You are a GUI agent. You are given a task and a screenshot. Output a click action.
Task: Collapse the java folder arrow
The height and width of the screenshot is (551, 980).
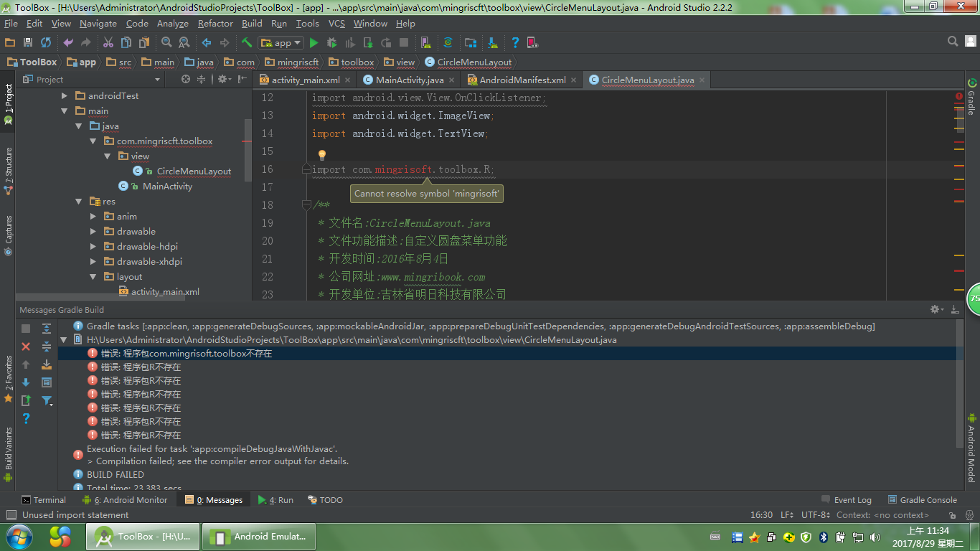(78, 126)
